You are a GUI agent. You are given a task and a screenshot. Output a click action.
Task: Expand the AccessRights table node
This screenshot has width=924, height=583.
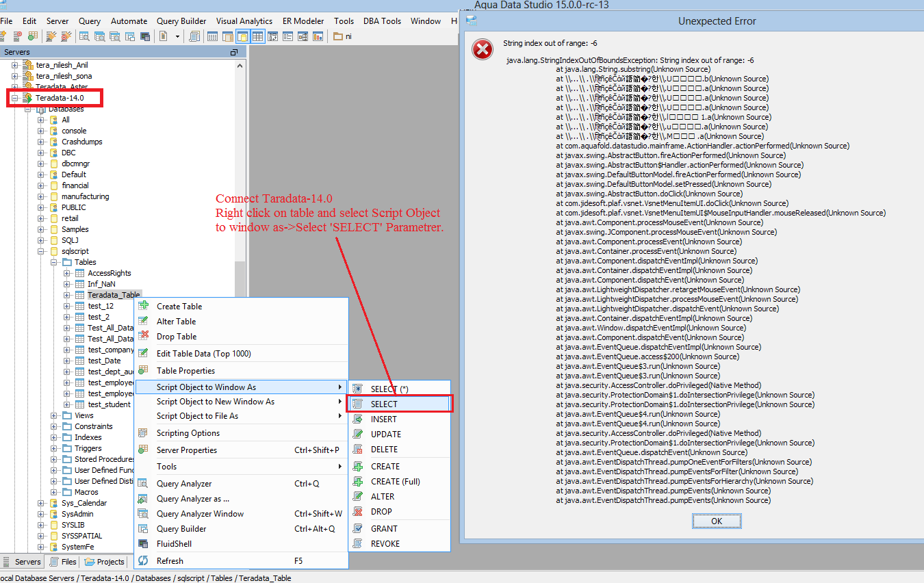click(x=67, y=273)
